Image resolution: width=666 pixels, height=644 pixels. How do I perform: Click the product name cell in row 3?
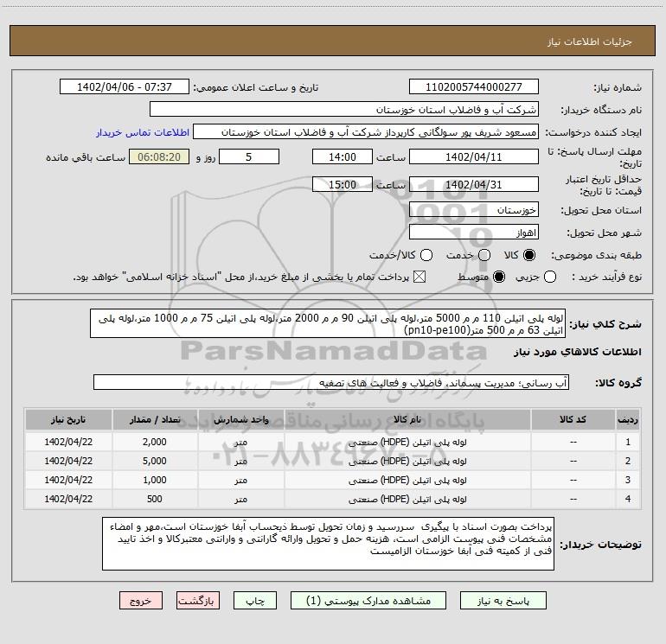pyautogui.click(x=407, y=480)
